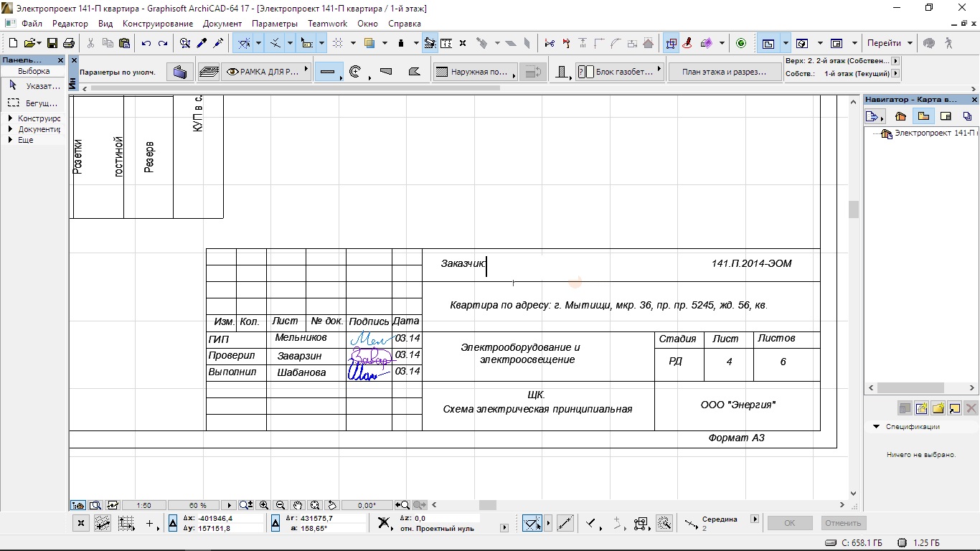Click the Undo arrow icon

click(146, 43)
